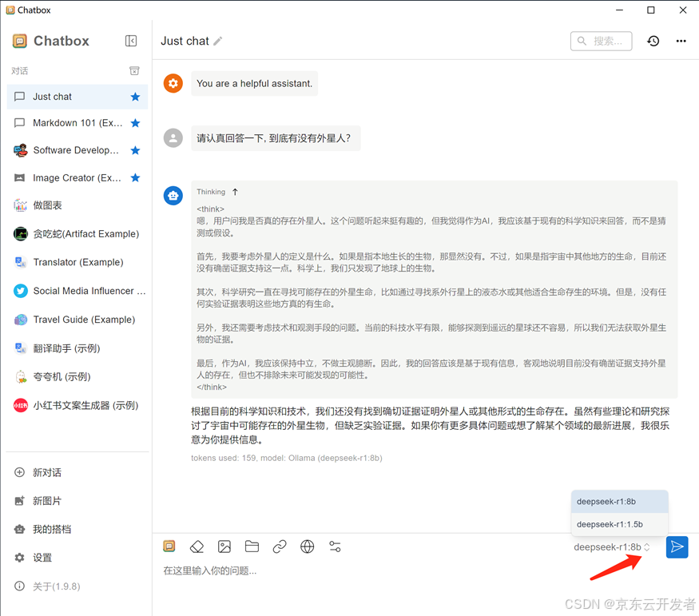
Task: Toggle star on Software Developer conversation
Action: (x=136, y=150)
